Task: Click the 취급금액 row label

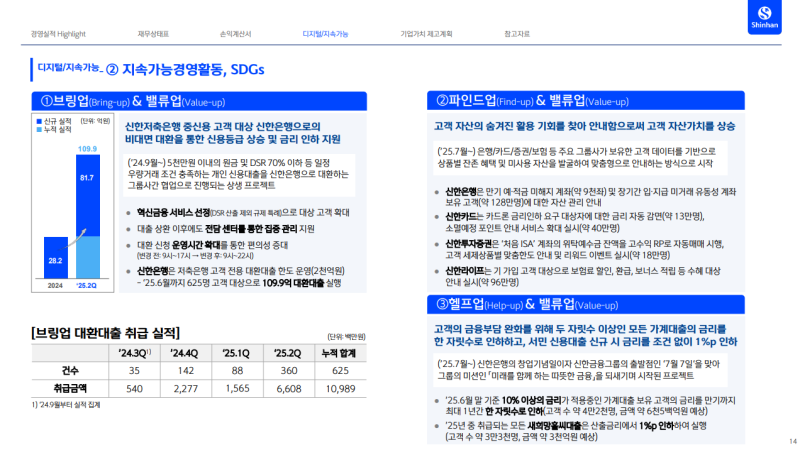Action: [x=66, y=388]
